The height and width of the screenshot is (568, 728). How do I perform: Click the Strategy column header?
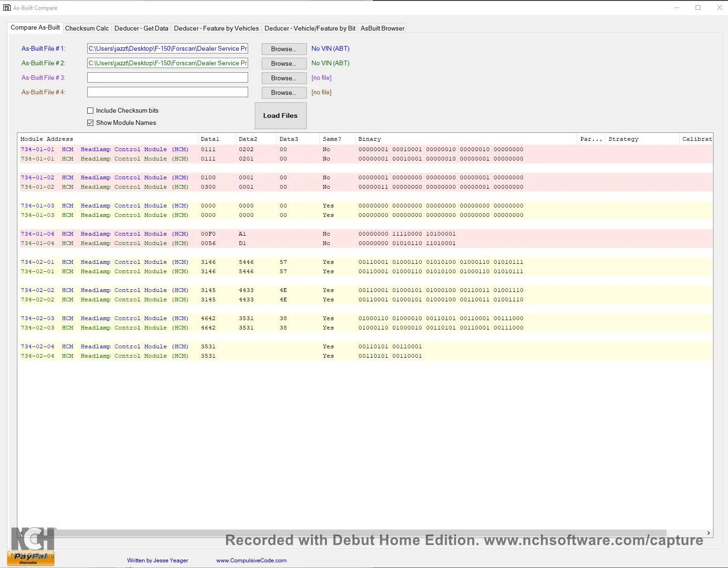point(642,139)
